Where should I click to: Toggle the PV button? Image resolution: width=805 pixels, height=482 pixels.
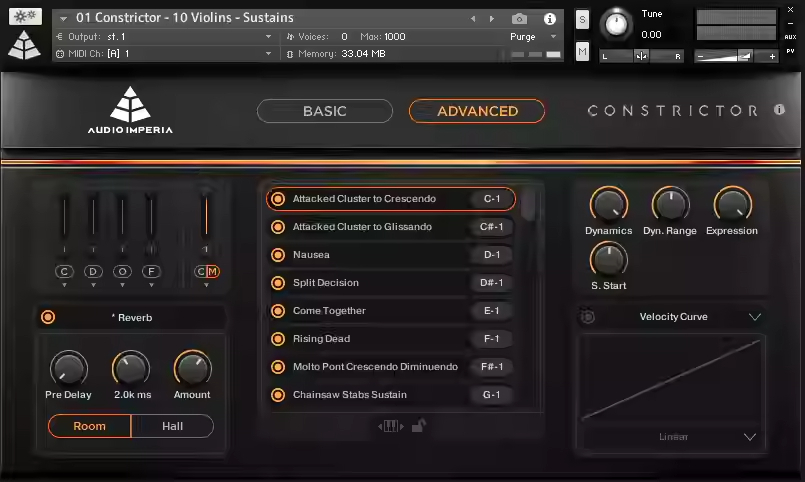(x=790, y=51)
